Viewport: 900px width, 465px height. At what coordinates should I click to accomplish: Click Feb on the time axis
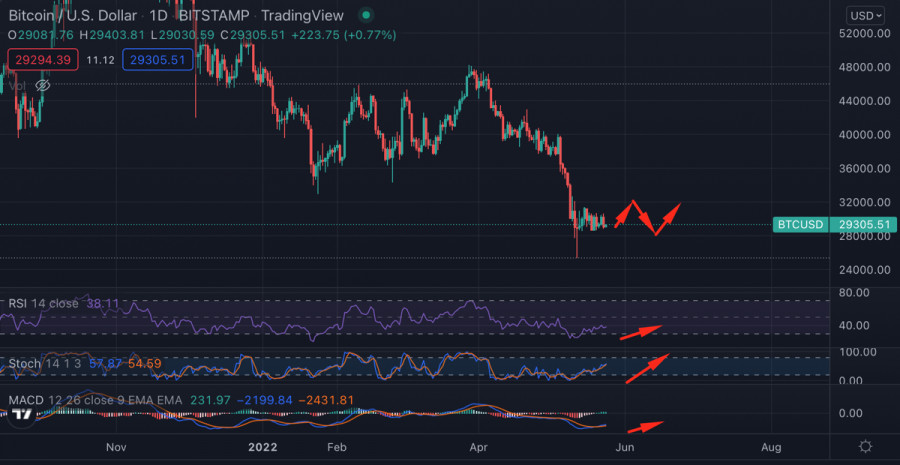[x=336, y=447]
